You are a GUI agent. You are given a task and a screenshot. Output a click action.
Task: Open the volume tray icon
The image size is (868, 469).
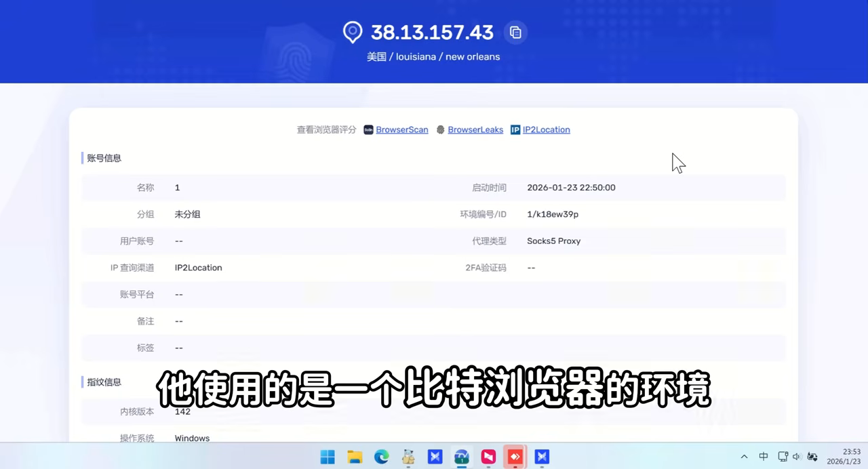click(x=797, y=457)
